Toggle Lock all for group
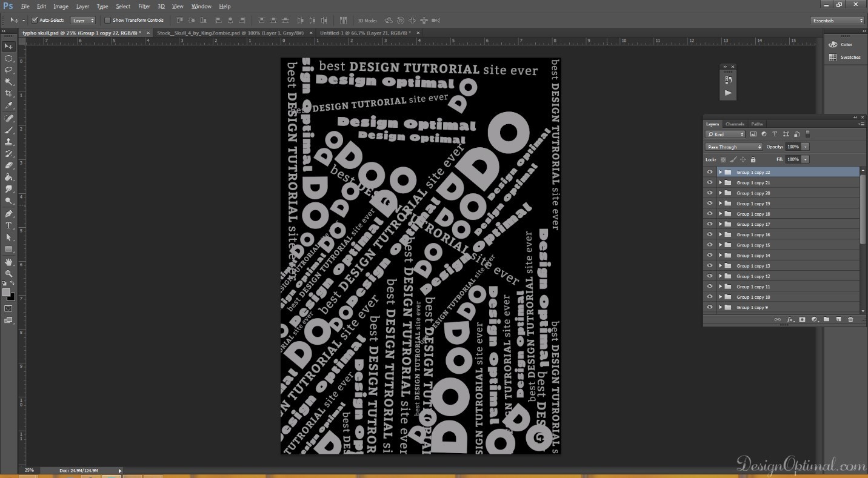The height and width of the screenshot is (478, 868). coord(753,159)
